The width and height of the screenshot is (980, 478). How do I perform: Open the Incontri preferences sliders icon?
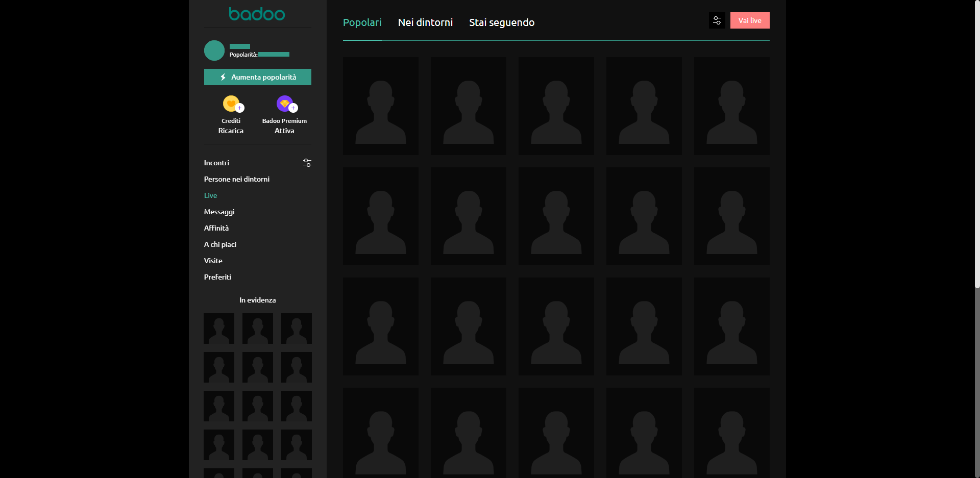307,162
